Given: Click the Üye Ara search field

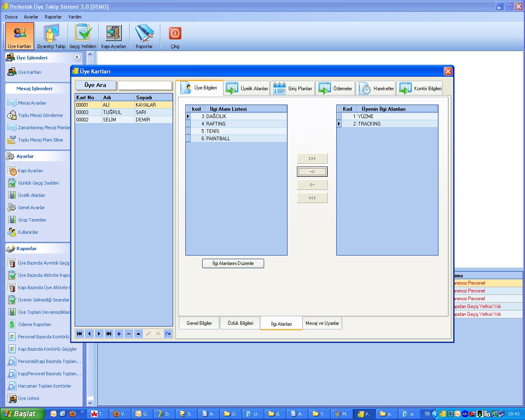Looking at the screenshot, I should click(x=145, y=85).
